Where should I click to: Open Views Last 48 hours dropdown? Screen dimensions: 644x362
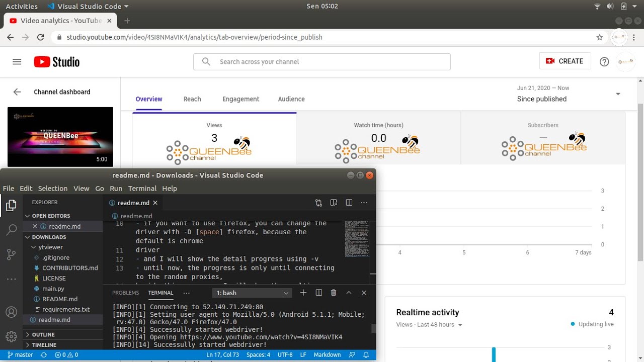[x=429, y=325]
